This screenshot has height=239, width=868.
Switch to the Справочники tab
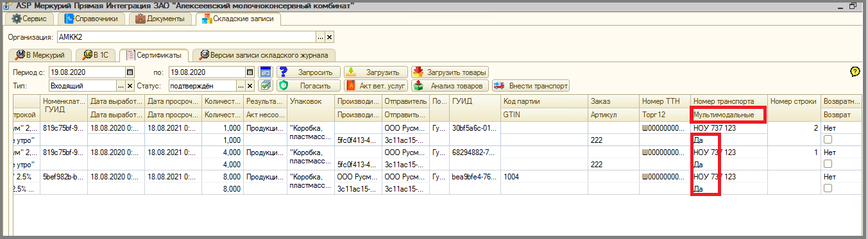point(92,19)
